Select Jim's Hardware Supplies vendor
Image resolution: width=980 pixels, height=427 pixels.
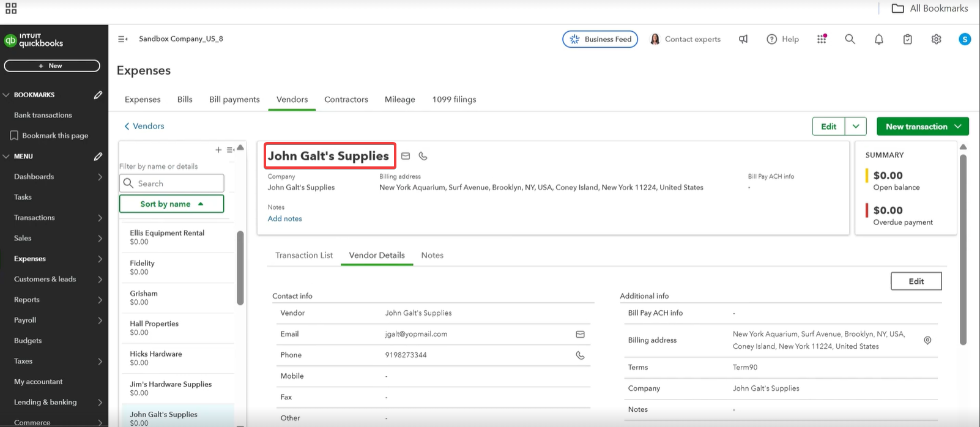click(177, 388)
